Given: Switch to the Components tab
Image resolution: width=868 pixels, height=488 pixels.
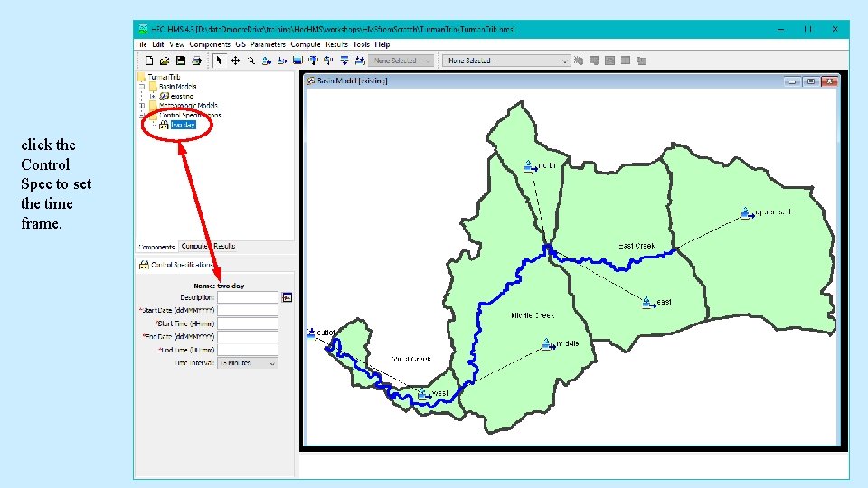Looking at the screenshot, I should (x=156, y=247).
